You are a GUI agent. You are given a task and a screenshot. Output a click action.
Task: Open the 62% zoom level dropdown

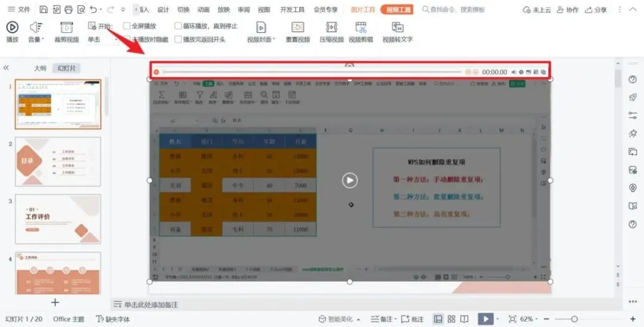529,319
